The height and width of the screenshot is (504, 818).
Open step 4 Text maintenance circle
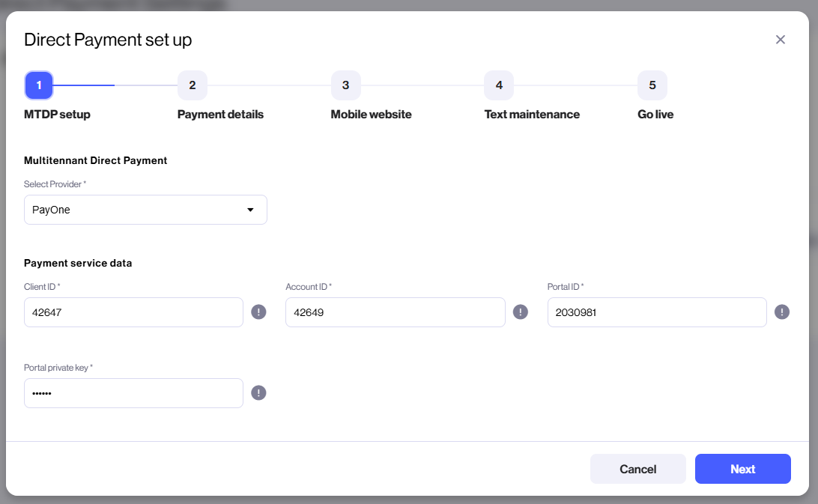pyautogui.click(x=499, y=85)
